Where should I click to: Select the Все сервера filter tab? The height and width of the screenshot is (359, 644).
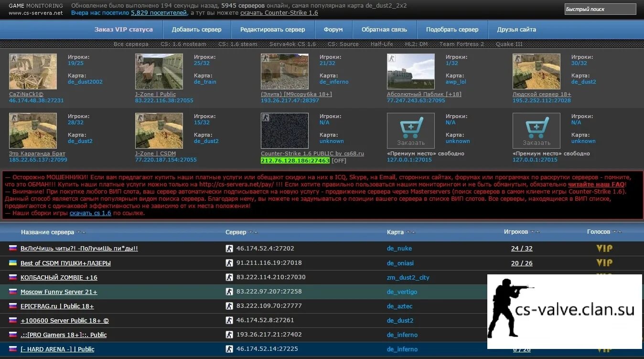pos(131,44)
